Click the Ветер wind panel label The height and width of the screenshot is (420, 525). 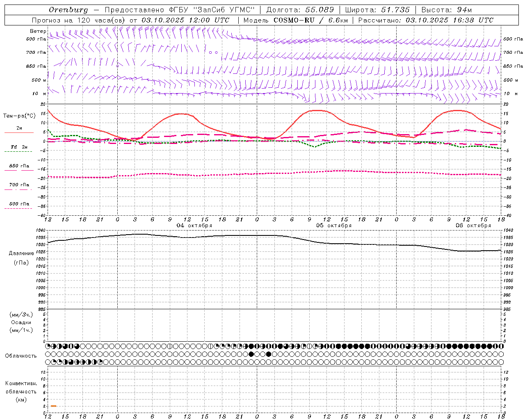tap(38, 31)
